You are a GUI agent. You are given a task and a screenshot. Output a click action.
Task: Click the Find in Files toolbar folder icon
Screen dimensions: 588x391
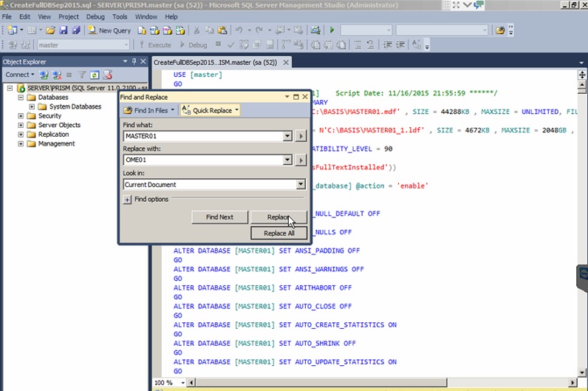pos(500,30)
